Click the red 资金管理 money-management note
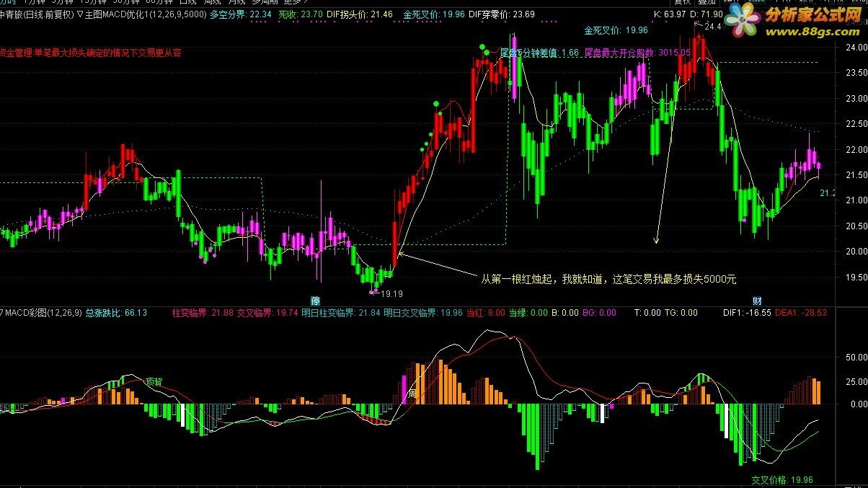This screenshot has width=868, height=488. tap(90, 52)
